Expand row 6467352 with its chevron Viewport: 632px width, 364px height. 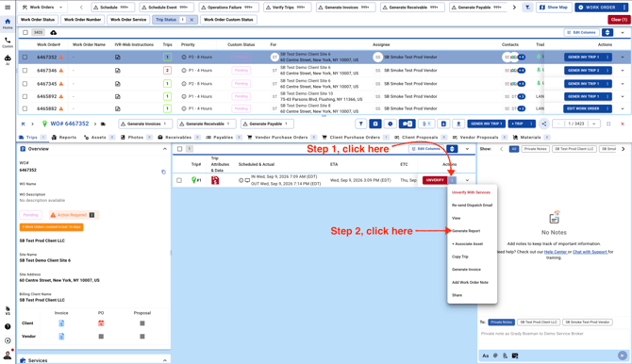(x=623, y=58)
